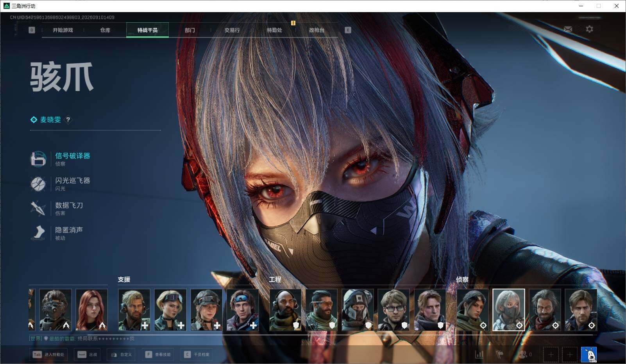626x364 pixels.
Task: Open the 干员档案 operator file button
Action: tap(197, 354)
